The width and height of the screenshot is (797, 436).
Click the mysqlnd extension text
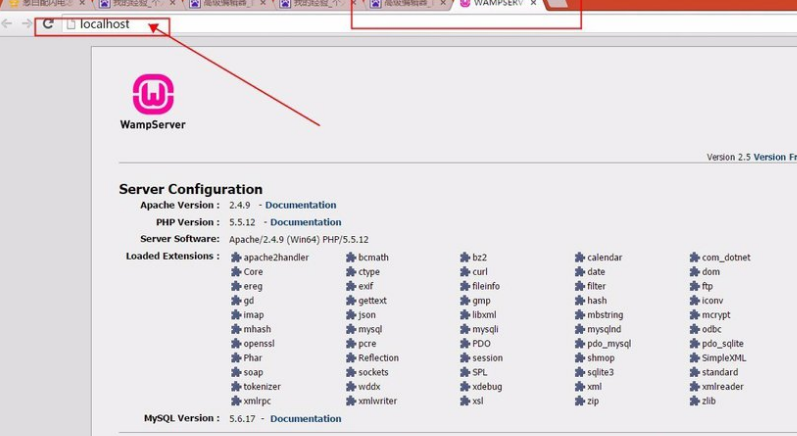click(604, 329)
